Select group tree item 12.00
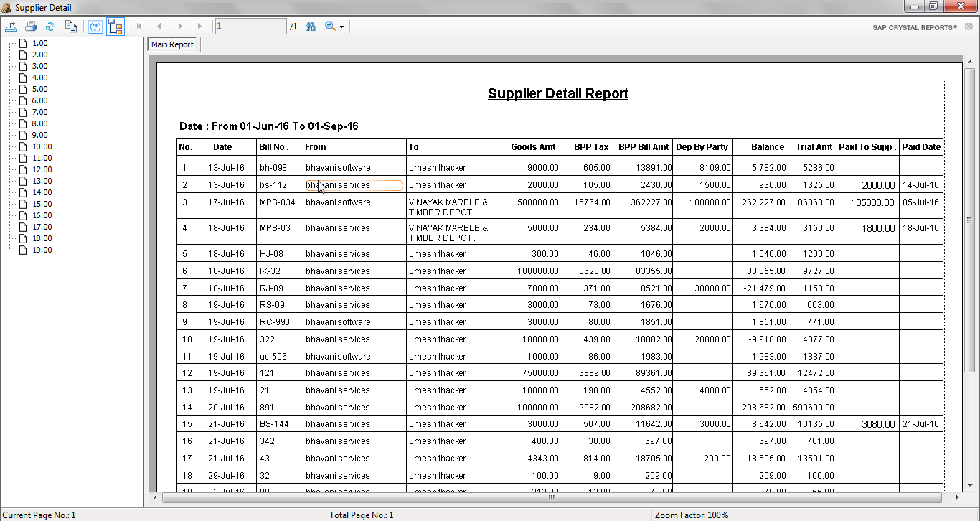 tap(42, 169)
